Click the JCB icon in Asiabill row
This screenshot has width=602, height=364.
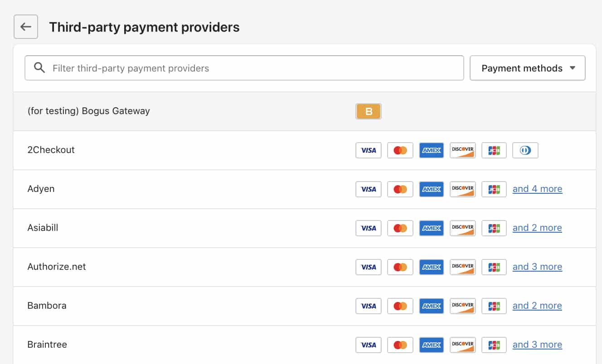tap(494, 228)
